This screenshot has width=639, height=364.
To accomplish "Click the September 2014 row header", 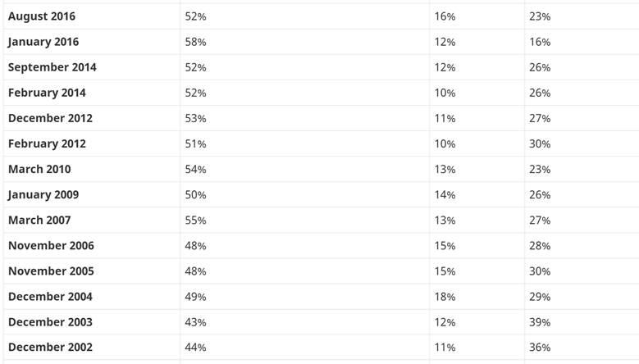I will pos(52,67).
